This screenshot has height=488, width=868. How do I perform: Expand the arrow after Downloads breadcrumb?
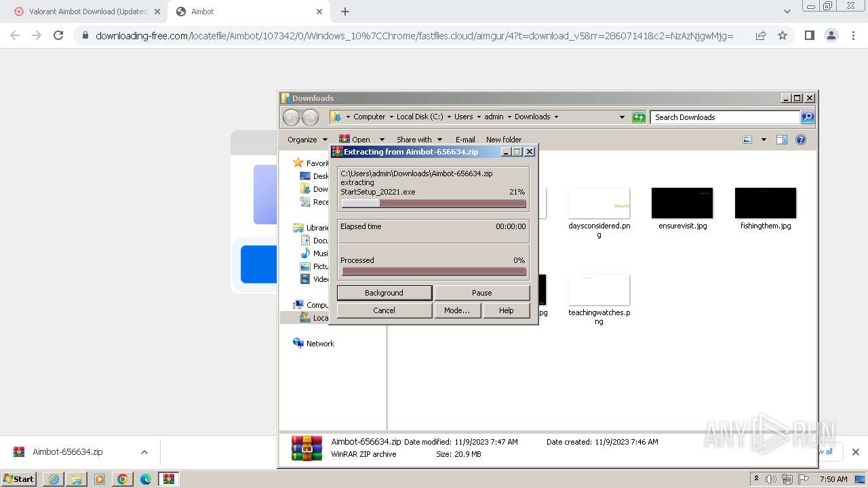click(x=557, y=117)
